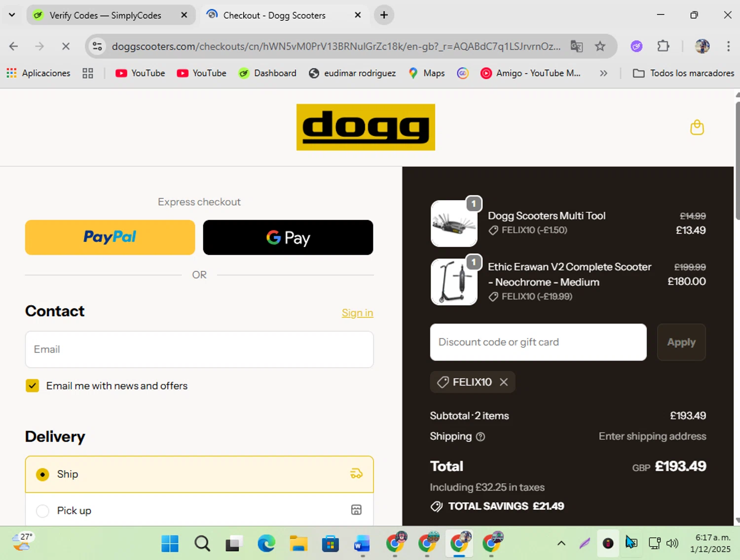Expand the hidden bookmarks chevron

point(603,73)
